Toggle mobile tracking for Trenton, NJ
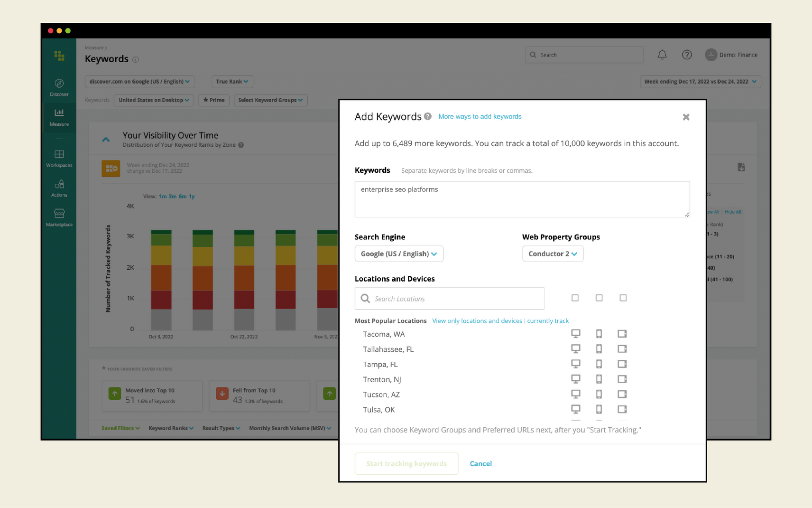The width and height of the screenshot is (812, 508). tap(599, 379)
